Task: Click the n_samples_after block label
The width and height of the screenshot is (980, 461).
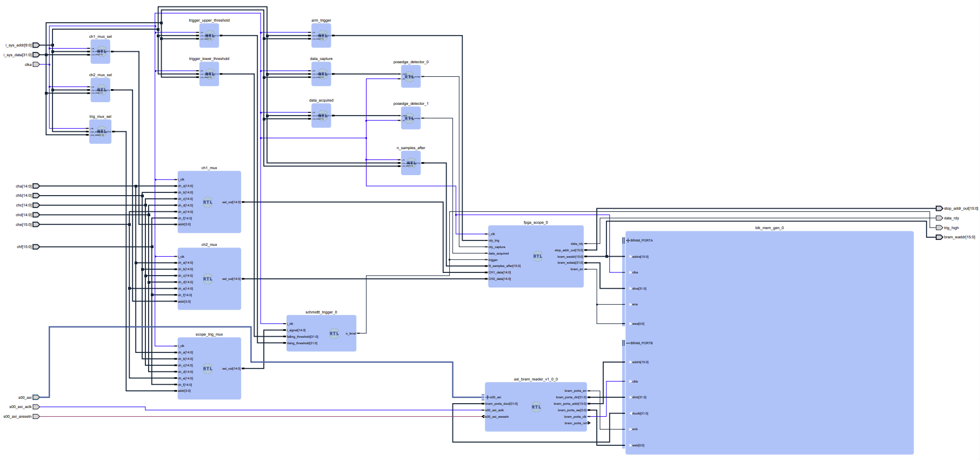Action: (x=411, y=148)
